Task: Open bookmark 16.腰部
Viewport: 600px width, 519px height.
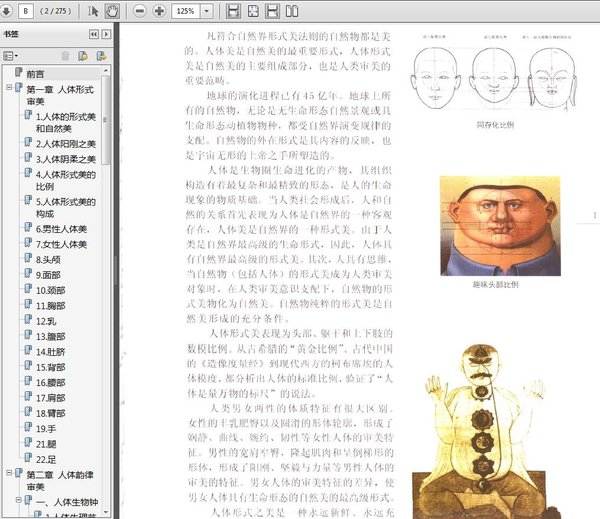Action: coord(51,382)
